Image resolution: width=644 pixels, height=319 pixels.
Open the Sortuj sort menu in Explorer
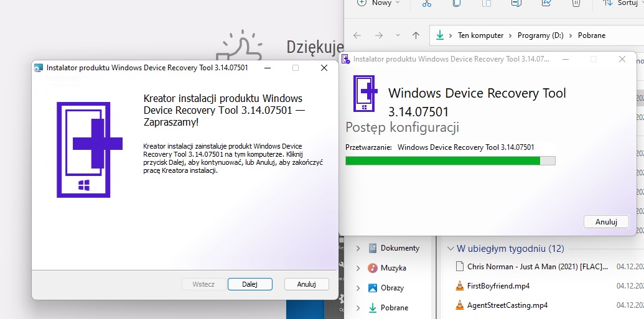point(622,3)
